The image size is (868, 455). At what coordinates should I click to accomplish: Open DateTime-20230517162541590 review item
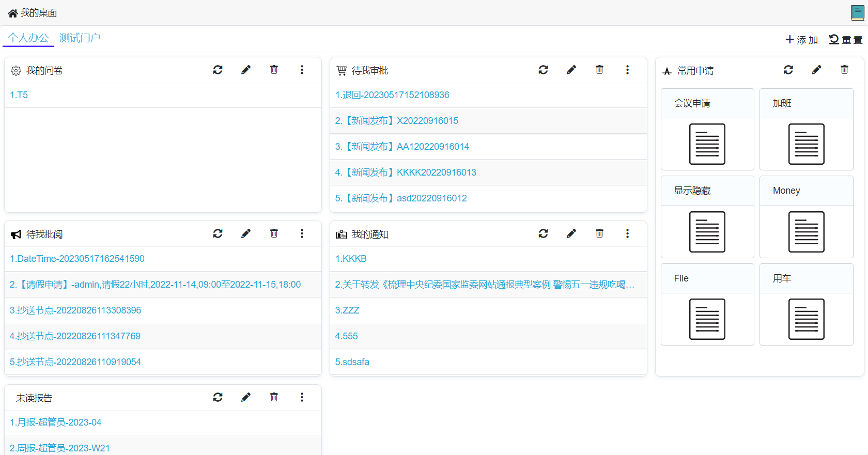click(x=77, y=259)
